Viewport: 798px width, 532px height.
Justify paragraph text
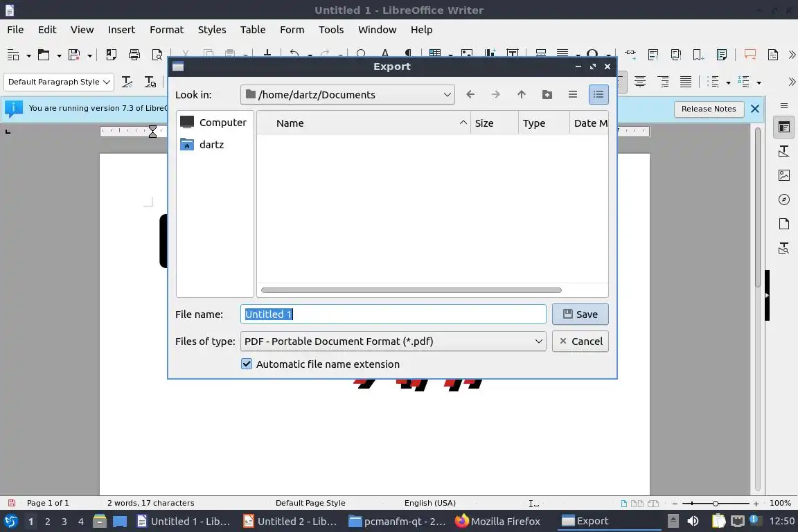[x=686, y=82]
